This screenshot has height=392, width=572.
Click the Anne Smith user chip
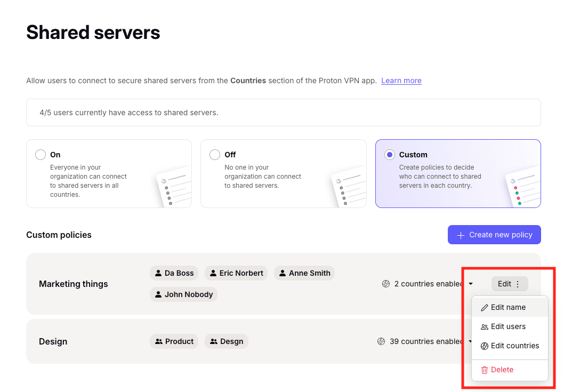pos(304,273)
